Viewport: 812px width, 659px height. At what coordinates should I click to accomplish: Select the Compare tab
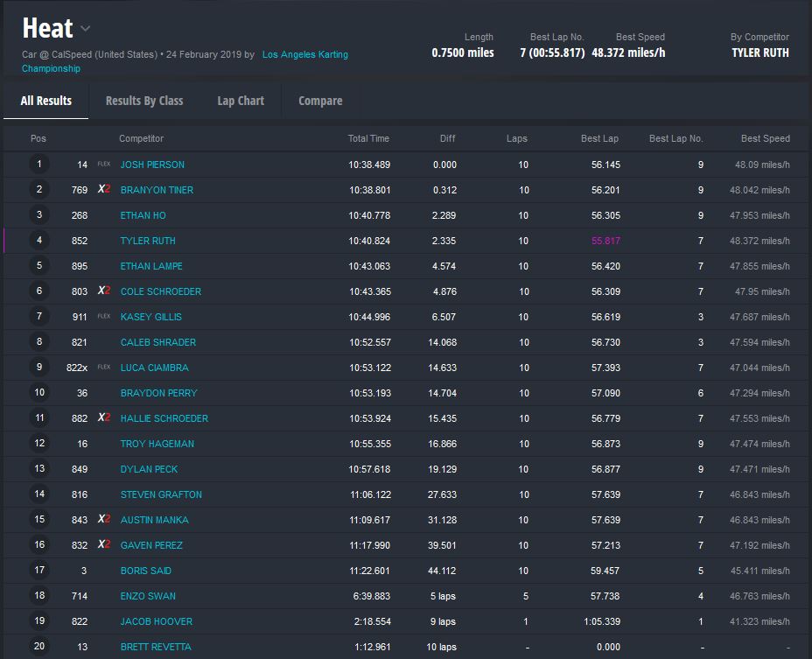click(x=320, y=101)
